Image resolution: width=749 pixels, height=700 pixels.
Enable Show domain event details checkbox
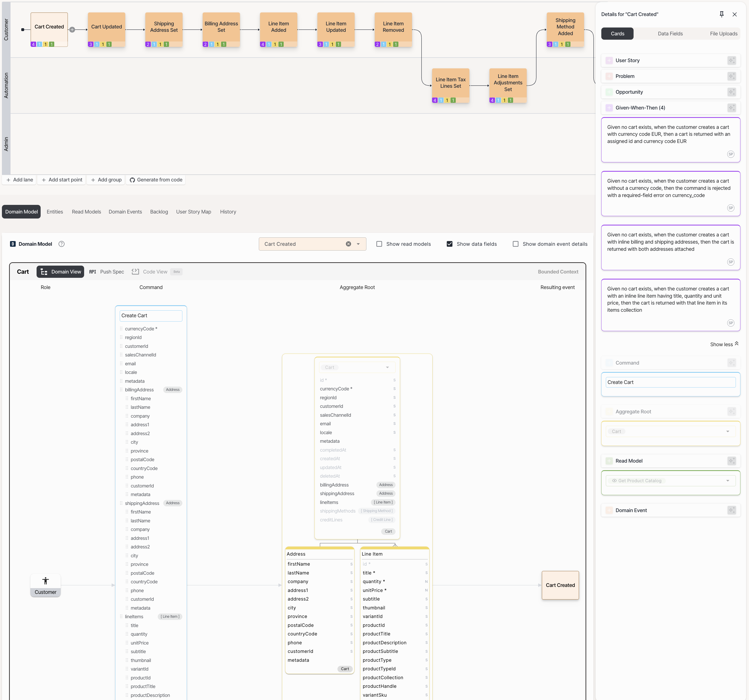(516, 244)
